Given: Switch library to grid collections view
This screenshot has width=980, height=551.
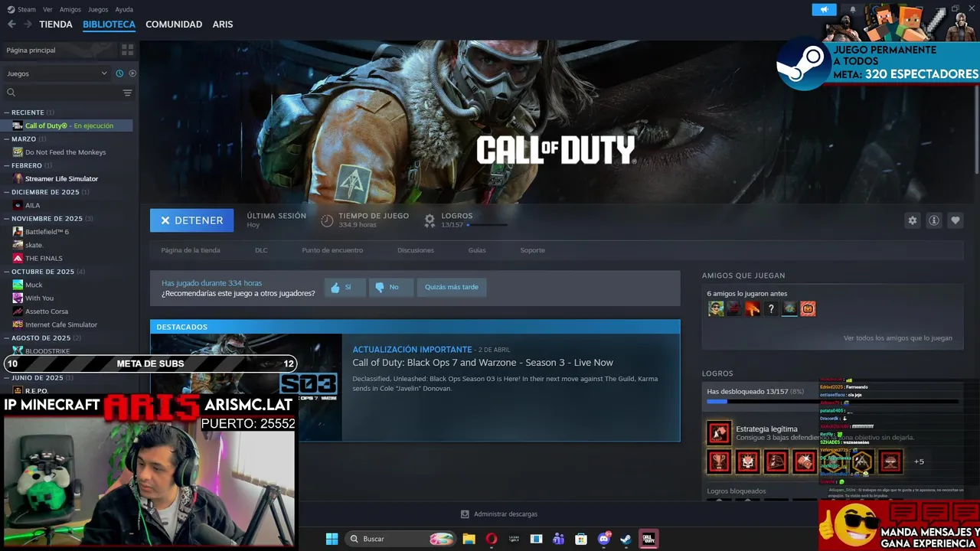Looking at the screenshot, I should [x=127, y=50].
